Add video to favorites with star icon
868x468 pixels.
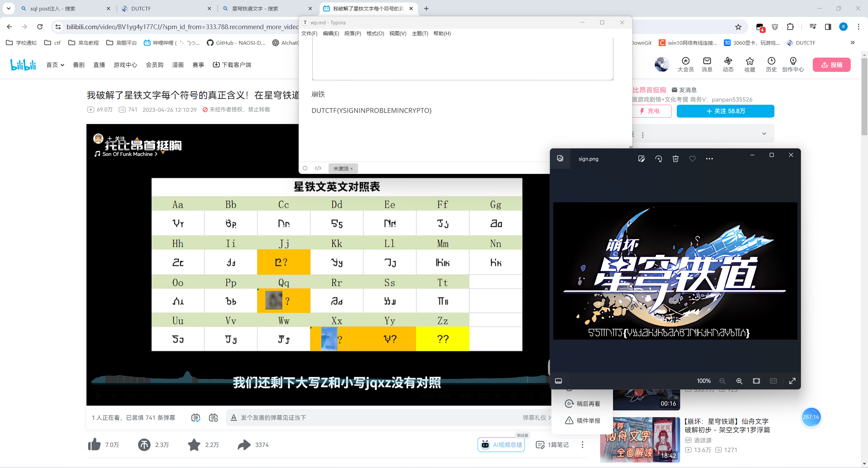click(194, 445)
